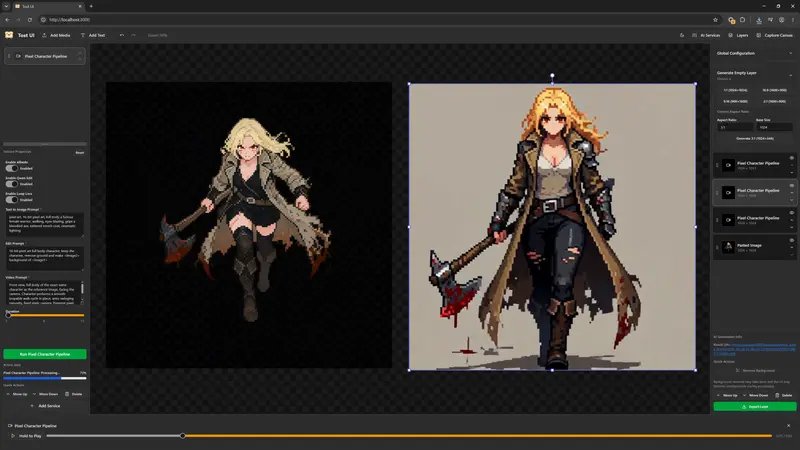Click into the Text to Image Prompt field
800x450 pixels.
point(44,224)
